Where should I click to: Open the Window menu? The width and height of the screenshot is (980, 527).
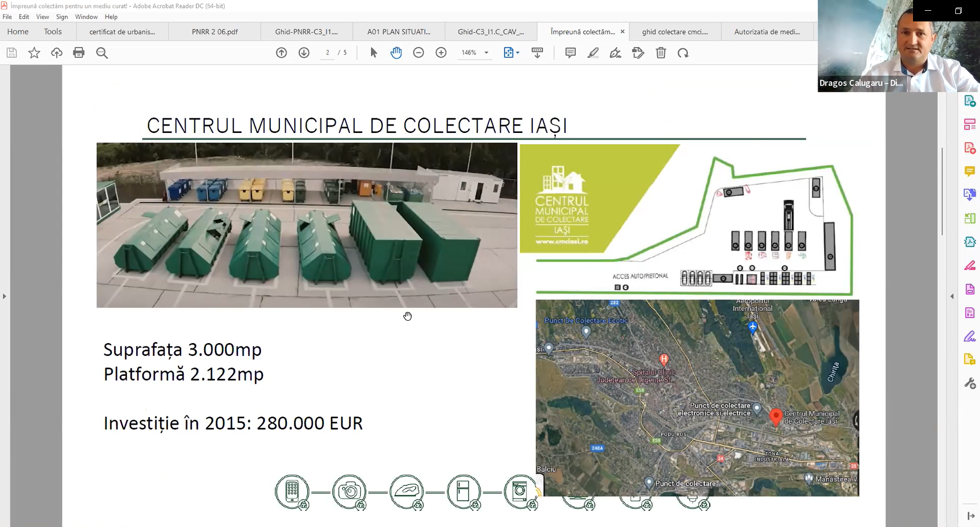click(x=86, y=17)
